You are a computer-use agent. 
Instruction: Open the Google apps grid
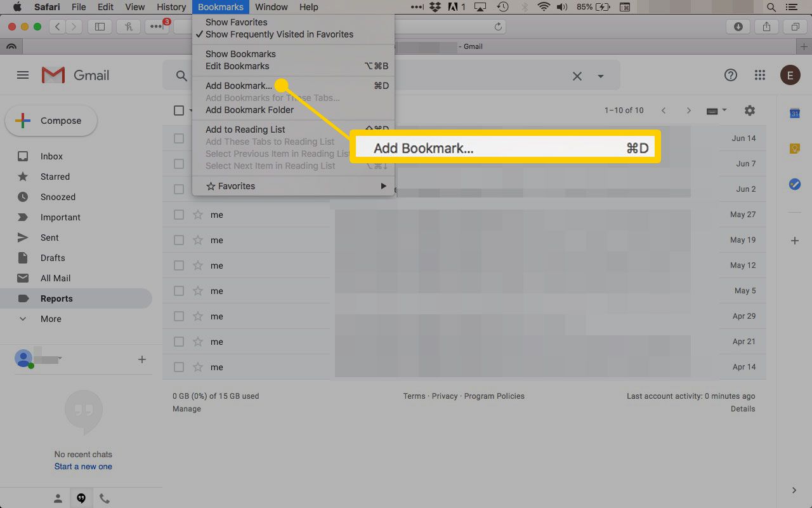[760, 75]
